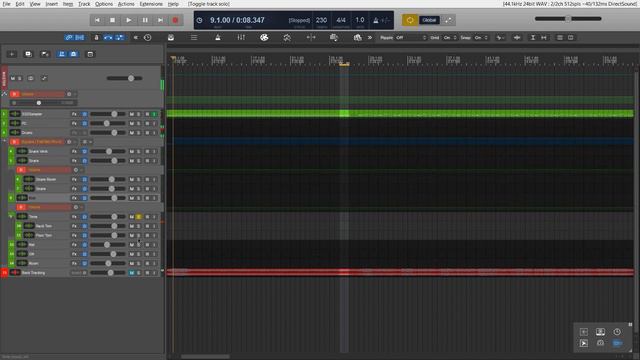
Task: Mute the master track
Action: 13,78
